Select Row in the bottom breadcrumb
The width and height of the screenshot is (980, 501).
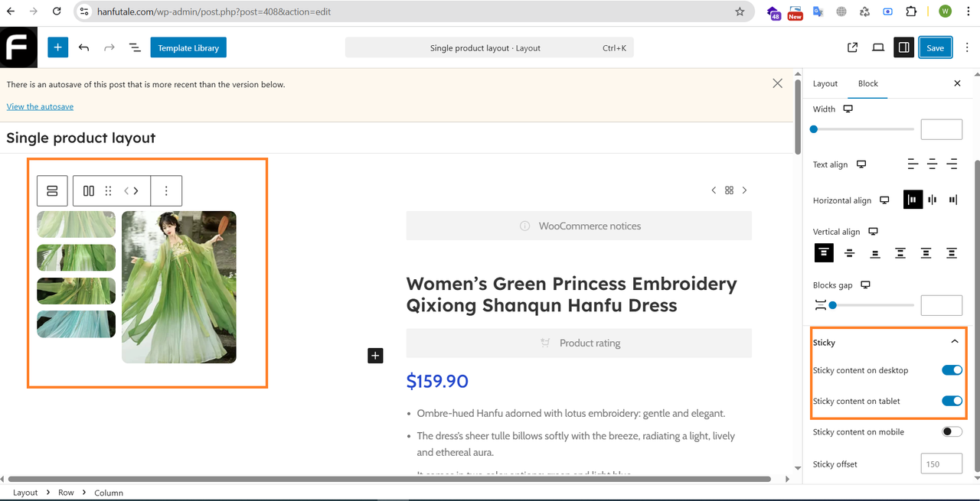pos(66,493)
